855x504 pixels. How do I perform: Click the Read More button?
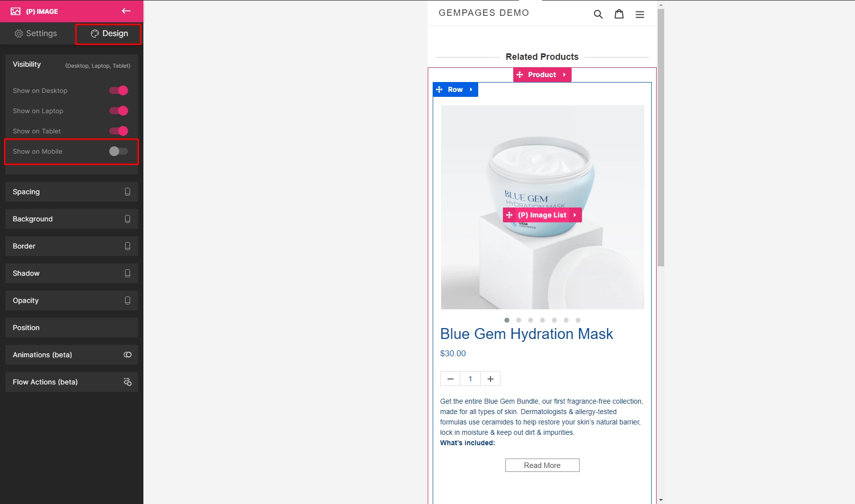542,465
